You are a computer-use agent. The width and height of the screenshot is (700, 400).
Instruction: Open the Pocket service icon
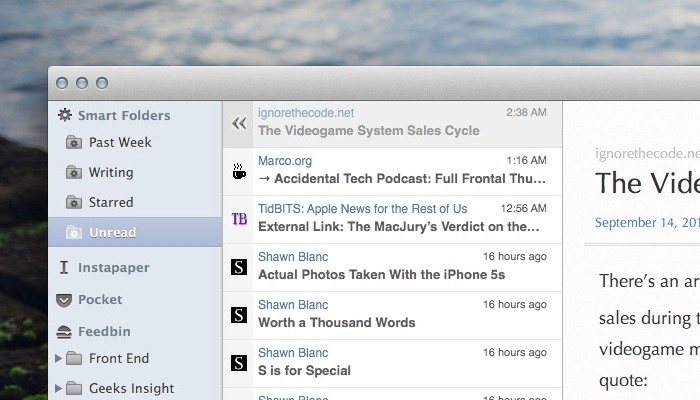(x=64, y=299)
